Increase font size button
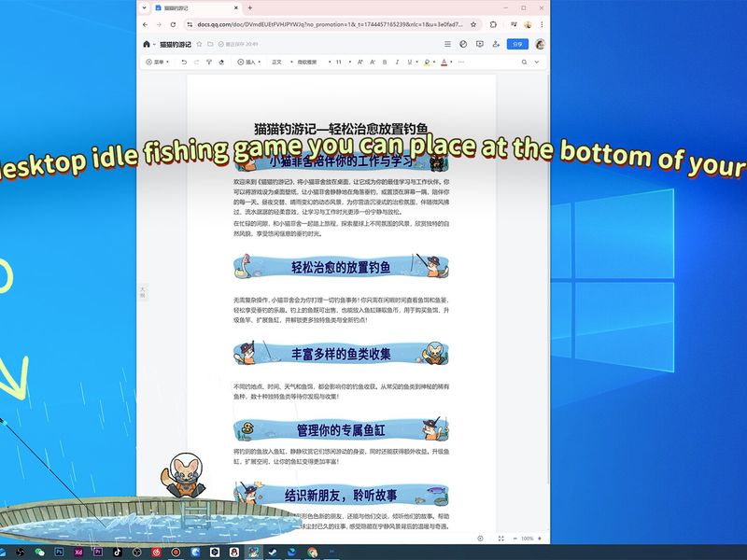Viewport: 747px width, 560px height. pyautogui.click(x=360, y=62)
